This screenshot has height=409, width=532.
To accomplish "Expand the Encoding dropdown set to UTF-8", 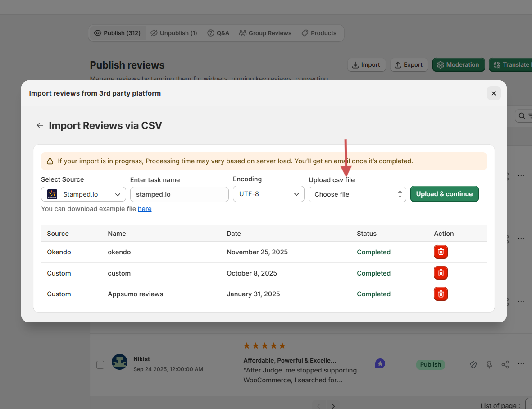I will tap(268, 194).
